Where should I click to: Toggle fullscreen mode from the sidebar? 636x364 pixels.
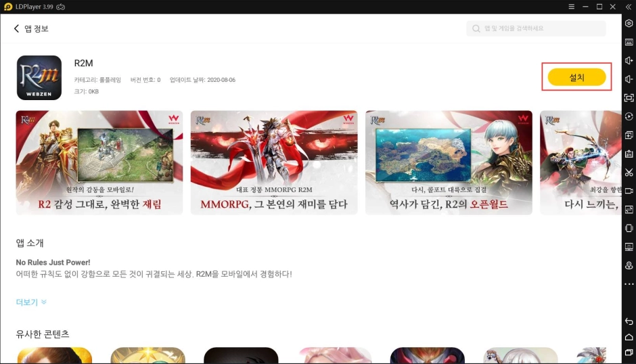pos(629,98)
